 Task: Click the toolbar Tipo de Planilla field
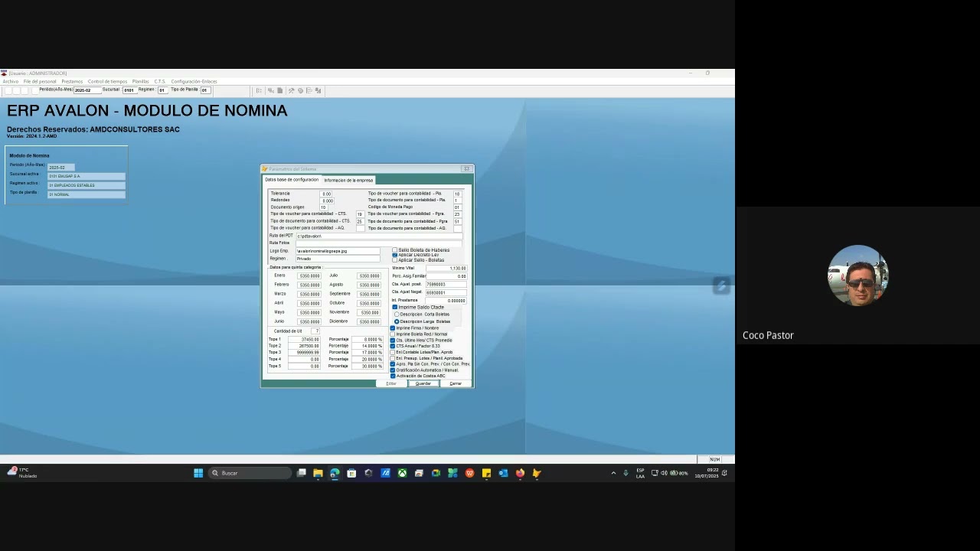coord(204,90)
